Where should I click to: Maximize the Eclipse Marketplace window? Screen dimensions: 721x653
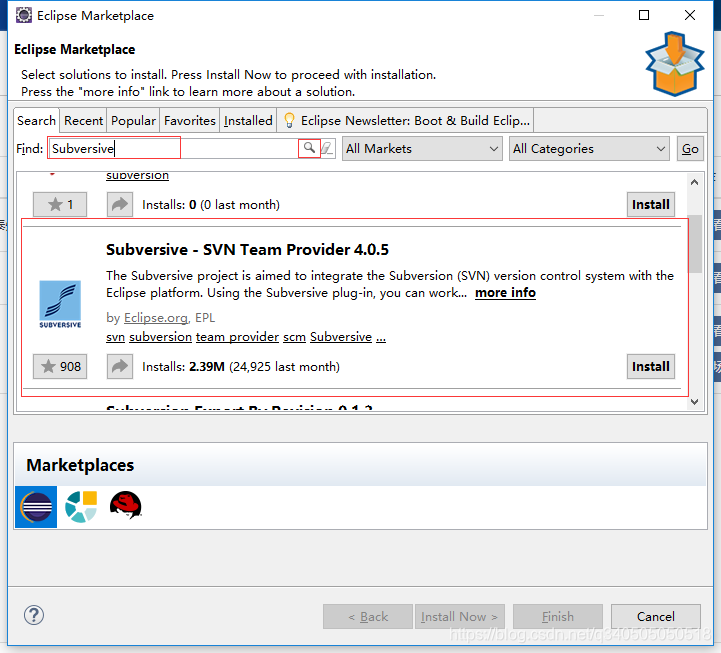tap(644, 15)
